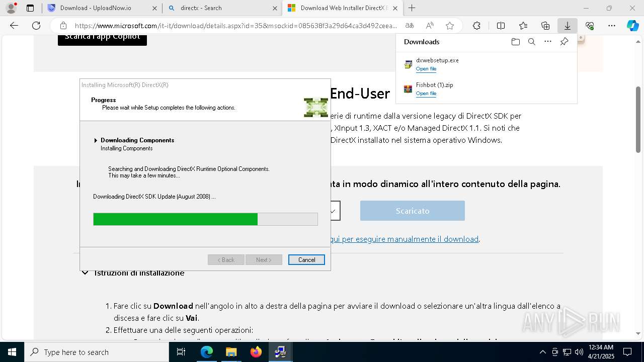Image resolution: width=644 pixels, height=362 pixels.
Task: Search downloads using magnifier icon
Action: coord(531,42)
